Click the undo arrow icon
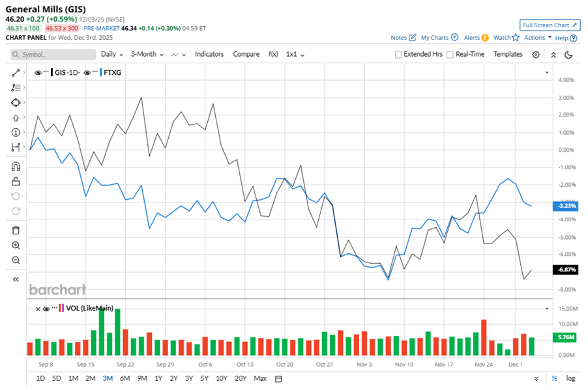The height and width of the screenshot is (390, 588). [16, 197]
